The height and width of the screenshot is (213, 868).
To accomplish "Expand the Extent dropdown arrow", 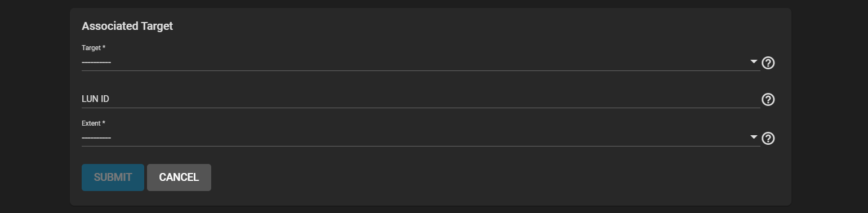I will [754, 137].
